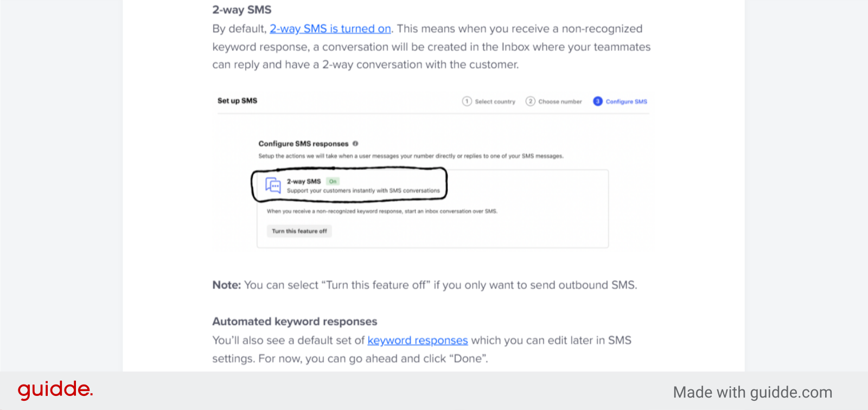Click the info icon beside Configure SMS responses
The height and width of the screenshot is (410, 868).
coord(355,143)
